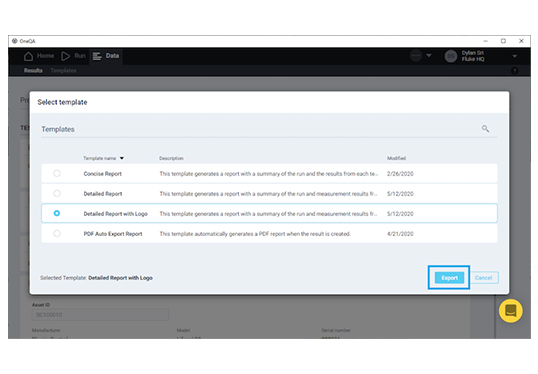The image size is (538, 374).
Task: Click the Template name column header text
Action: coord(100,158)
